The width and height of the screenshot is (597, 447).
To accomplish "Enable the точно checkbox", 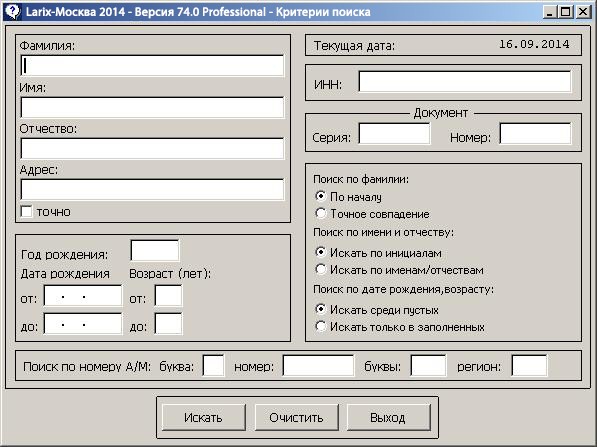I will click(x=26, y=212).
